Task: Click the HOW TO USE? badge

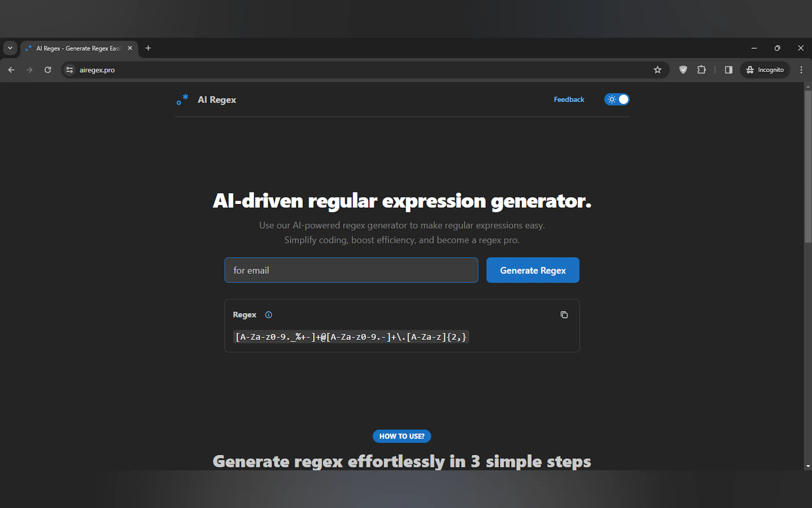Action: 402,436
